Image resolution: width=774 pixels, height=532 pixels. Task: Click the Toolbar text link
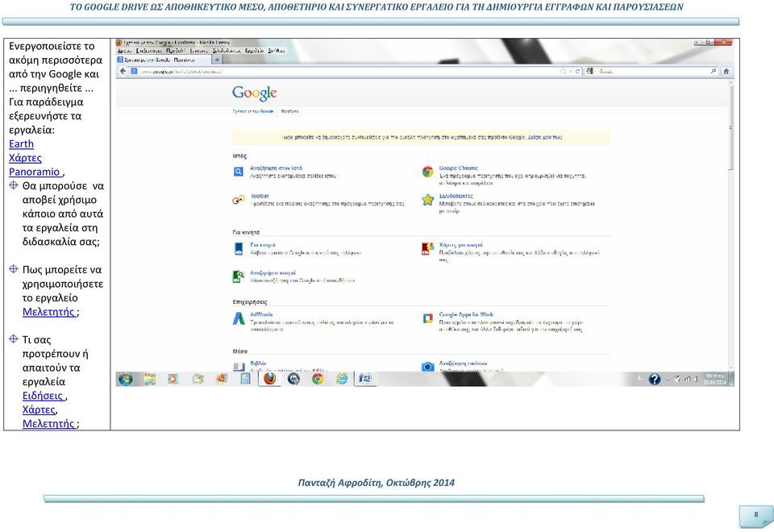tap(260, 196)
